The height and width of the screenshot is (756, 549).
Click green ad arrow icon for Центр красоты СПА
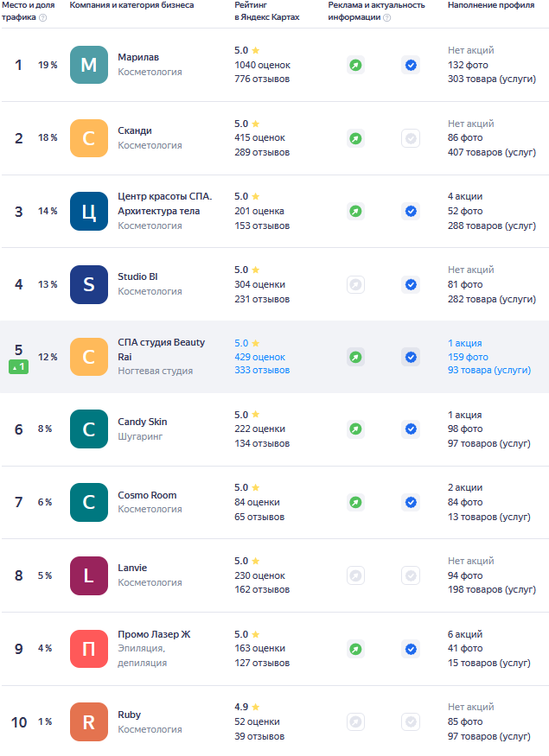click(355, 211)
